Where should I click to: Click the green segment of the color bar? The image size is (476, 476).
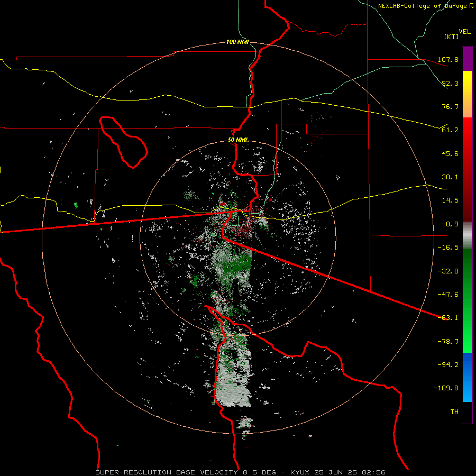coord(467,300)
